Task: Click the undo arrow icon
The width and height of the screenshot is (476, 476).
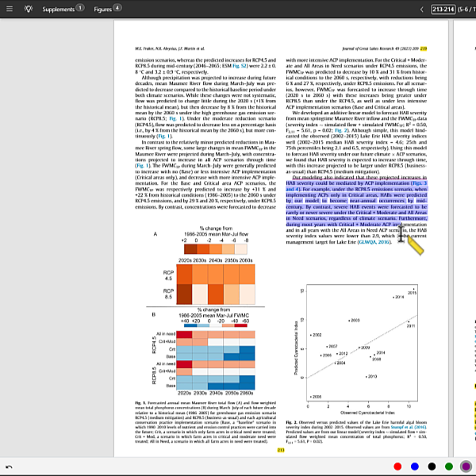Action: pos(9,466)
